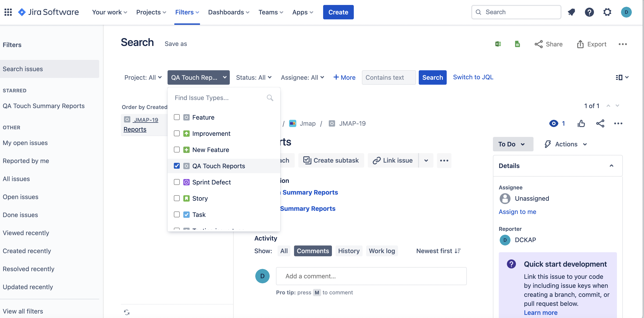The image size is (644, 318).
Task: Click the Quick start development question icon
Action: (511, 264)
